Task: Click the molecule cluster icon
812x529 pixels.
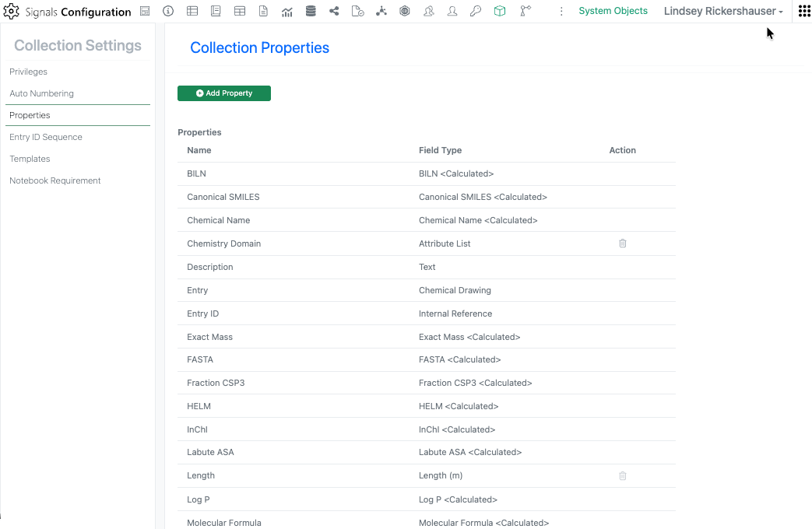Action: point(381,11)
